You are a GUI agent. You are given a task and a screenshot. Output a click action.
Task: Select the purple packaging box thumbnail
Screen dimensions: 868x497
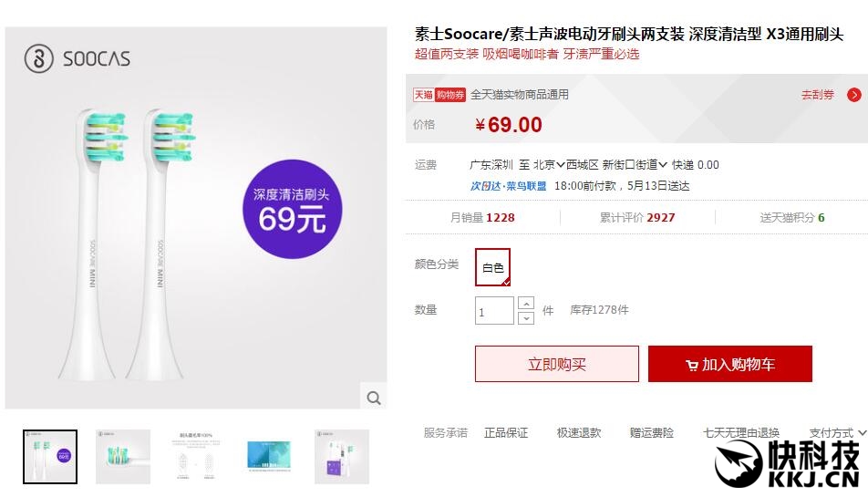[342, 456]
